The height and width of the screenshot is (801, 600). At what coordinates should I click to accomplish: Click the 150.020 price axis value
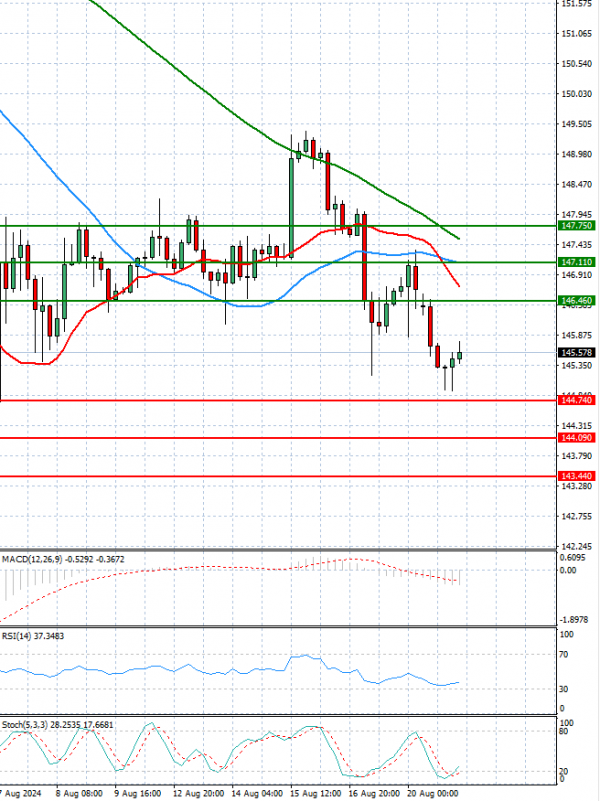pos(576,94)
